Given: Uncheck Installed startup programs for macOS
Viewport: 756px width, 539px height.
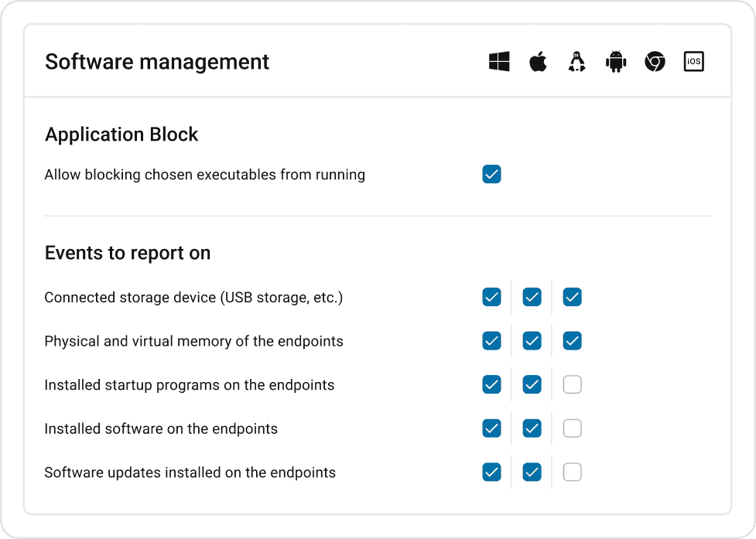Looking at the screenshot, I should pos(532,384).
